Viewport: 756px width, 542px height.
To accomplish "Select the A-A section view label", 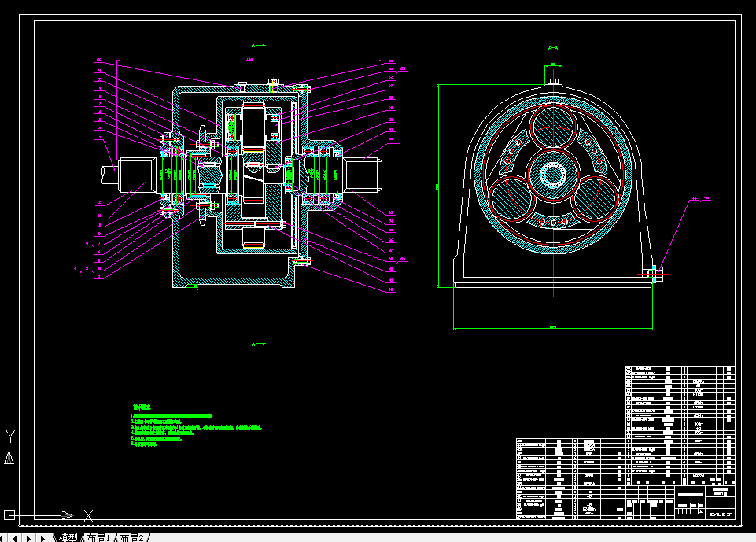I will click(553, 48).
